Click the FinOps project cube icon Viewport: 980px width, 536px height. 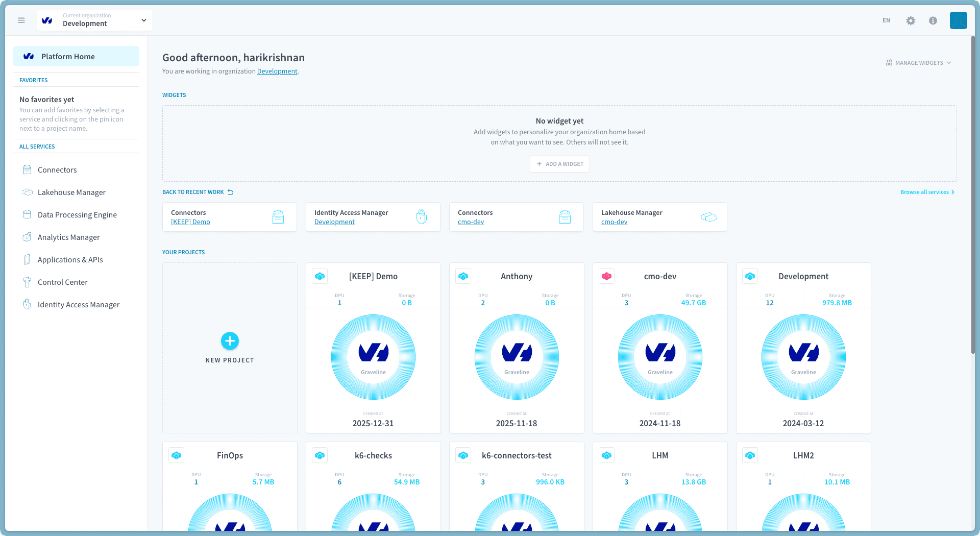[x=177, y=455]
